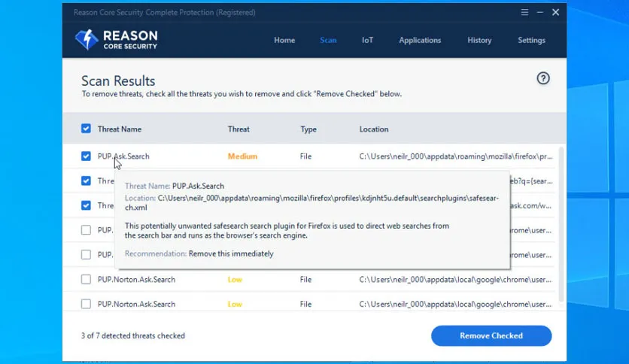Check the fifth threat row checkbox above PUP.Norton rows
The image size is (629, 364).
[86, 254]
